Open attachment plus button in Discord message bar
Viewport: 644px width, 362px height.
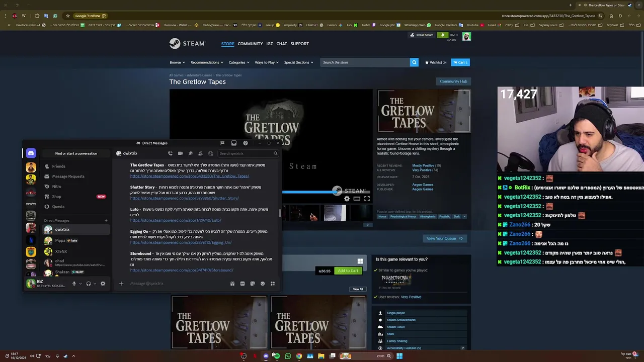tap(121, 284)
